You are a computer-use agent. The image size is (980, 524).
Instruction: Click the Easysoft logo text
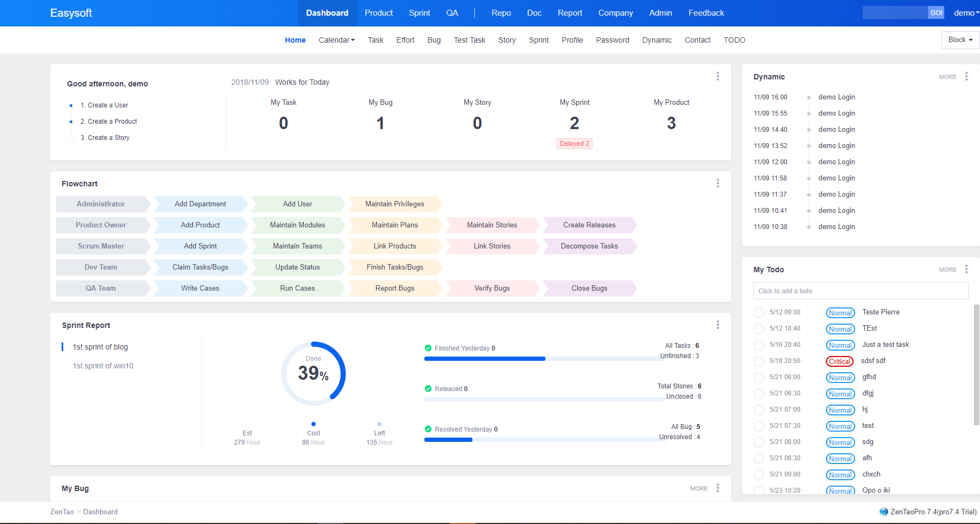click(x=71, y=13)
